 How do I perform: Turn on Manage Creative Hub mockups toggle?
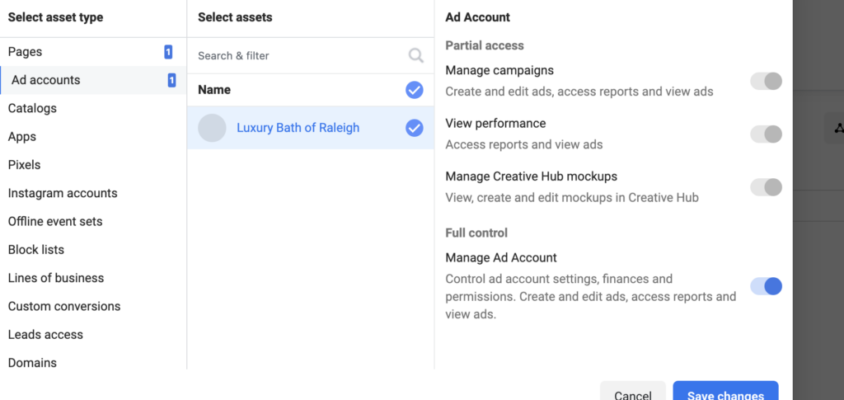[766, 187]
